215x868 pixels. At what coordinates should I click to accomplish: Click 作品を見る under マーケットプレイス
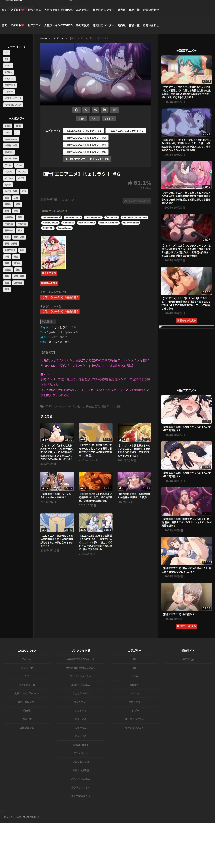[x=60, y=298]
